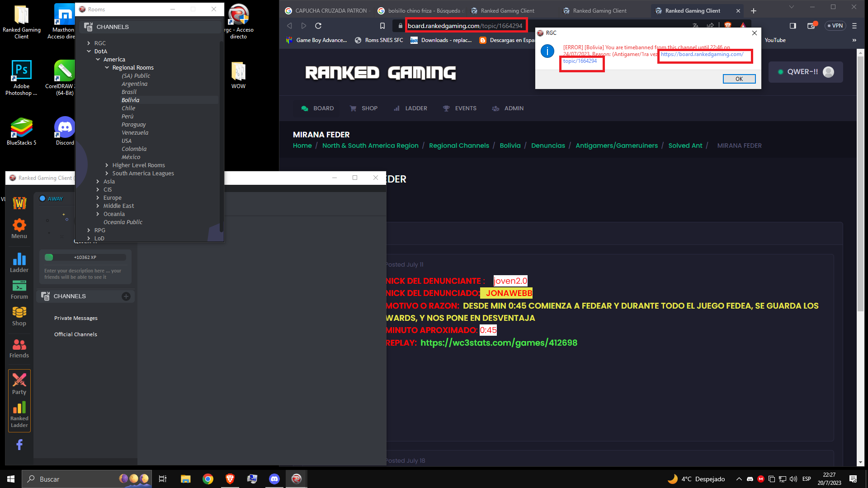Screen dimensions: 868x488
Task: Click OK in RGC error dialog
Action: [739, 79]
